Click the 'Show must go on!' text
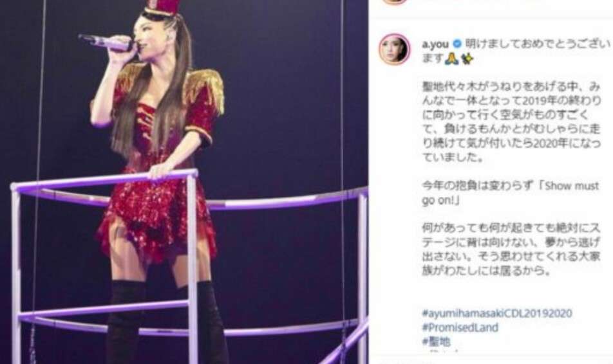The image size is (613, 364). [x=511, y=193]
